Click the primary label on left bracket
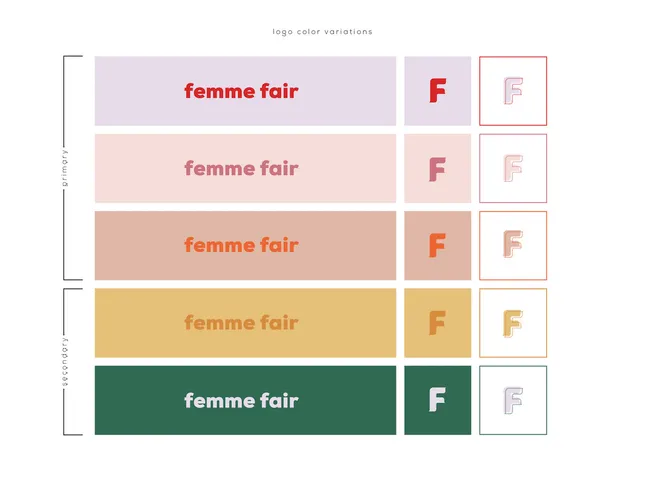This screenshot has width=645, height=490. 65,168
